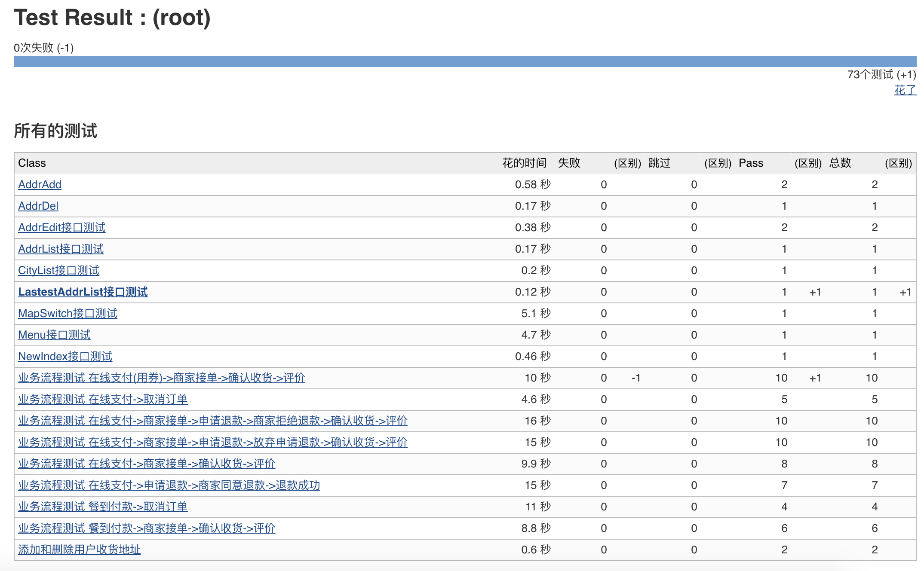Open the AddrAdd test class link

[40, 184]
